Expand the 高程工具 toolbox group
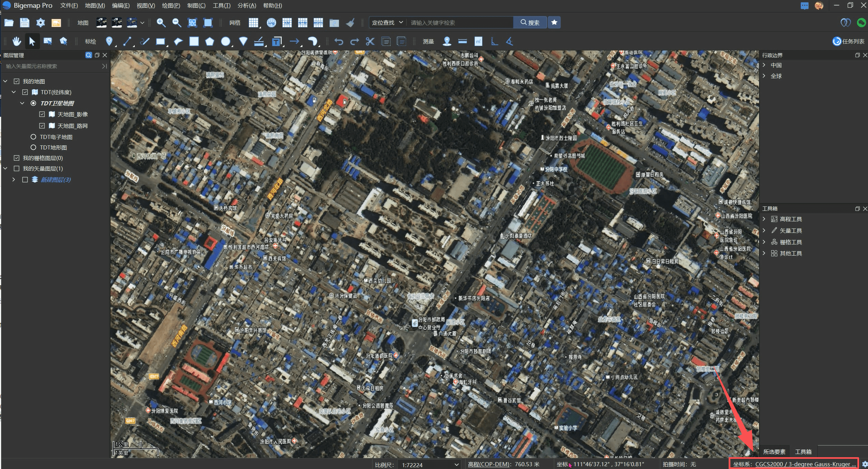Viewport: 868px width, 469px height. (764, 219)
